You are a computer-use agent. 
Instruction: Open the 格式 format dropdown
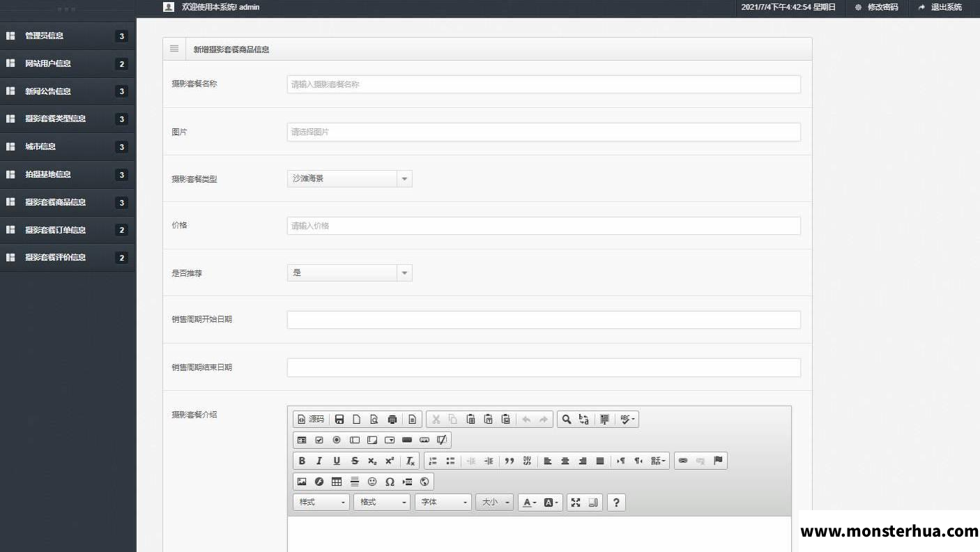point(382,502)
